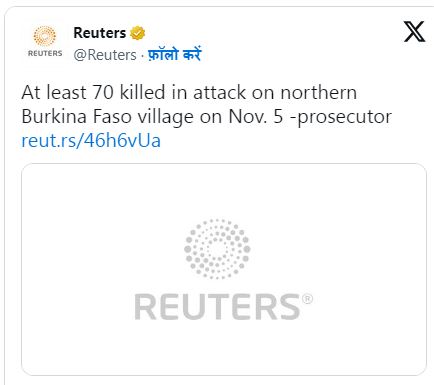The width and height of the screenshot is (434, 385).
Task: Click the gray dotted Reuters emblem in the card
Action: coord(217,249)
